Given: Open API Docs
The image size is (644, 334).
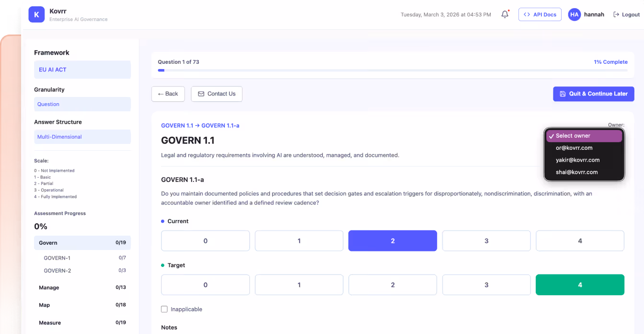Looking at the screenshot, I should tap(540, 14).
